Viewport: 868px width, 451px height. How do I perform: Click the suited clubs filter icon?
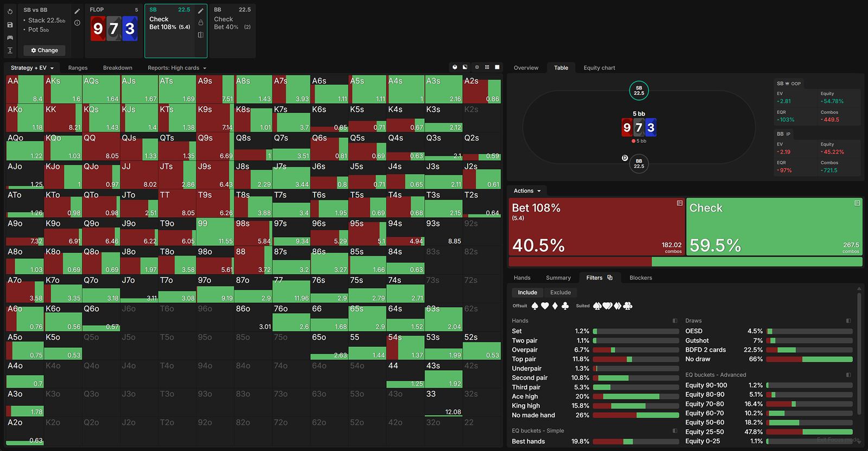pyautogui.click(x=628, y=306)
